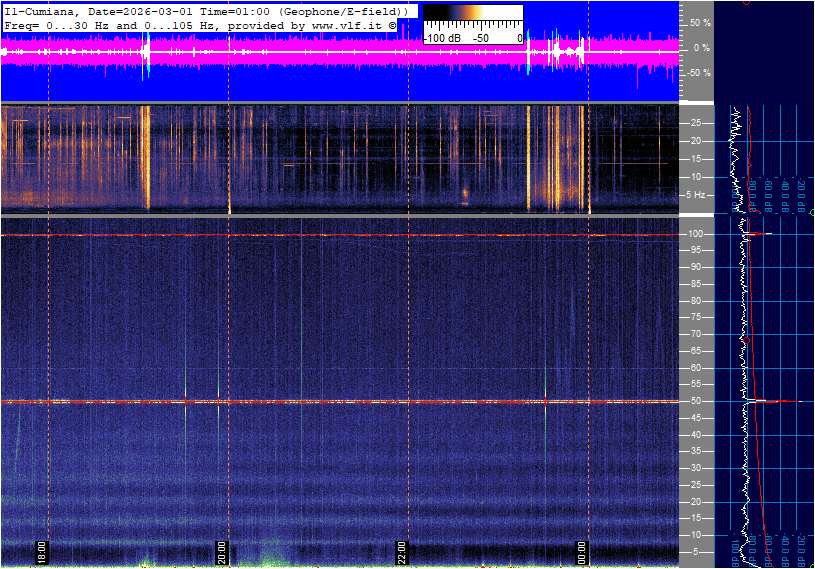Click the 5 Hz geophone axis label
The height and width of the screenshot is (569, 815).
[x=698, y=194]
